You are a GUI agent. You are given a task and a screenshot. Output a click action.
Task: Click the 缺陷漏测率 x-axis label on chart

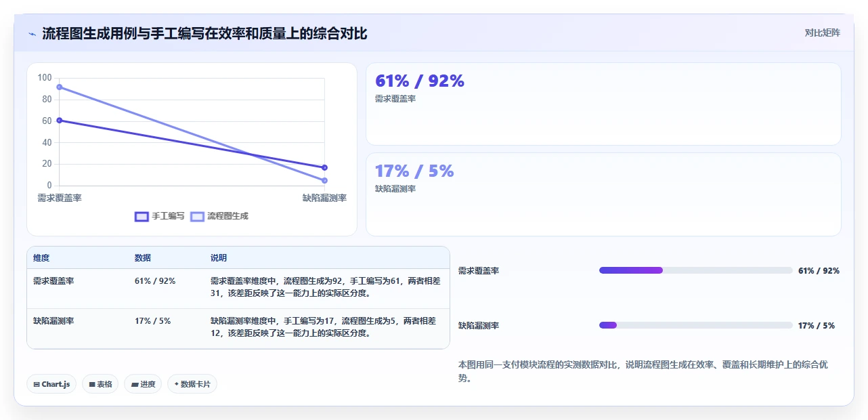(324, 198)
